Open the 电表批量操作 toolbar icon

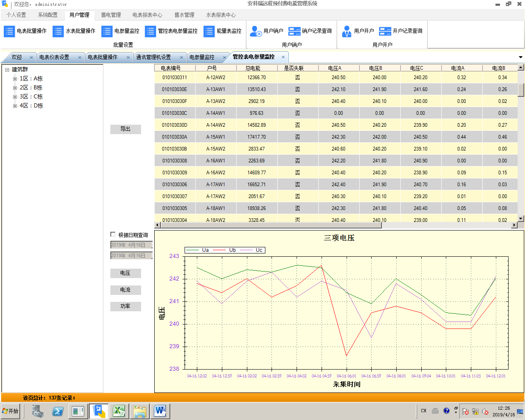[x=9, y=31]
